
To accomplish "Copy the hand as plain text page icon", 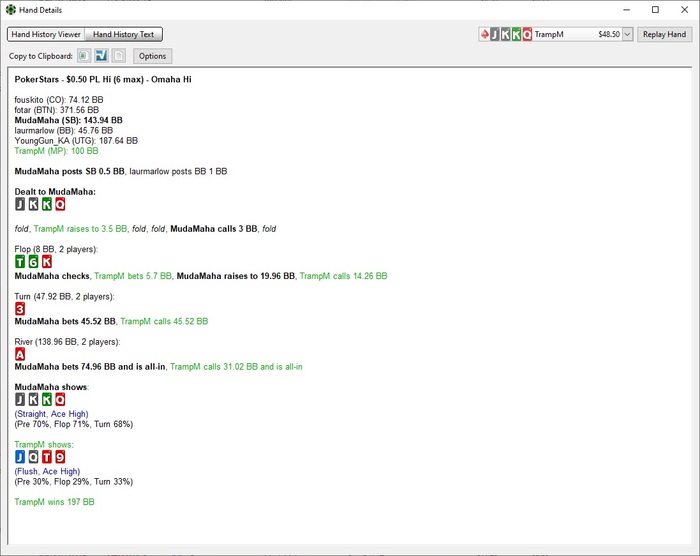I will click(118, 56).
